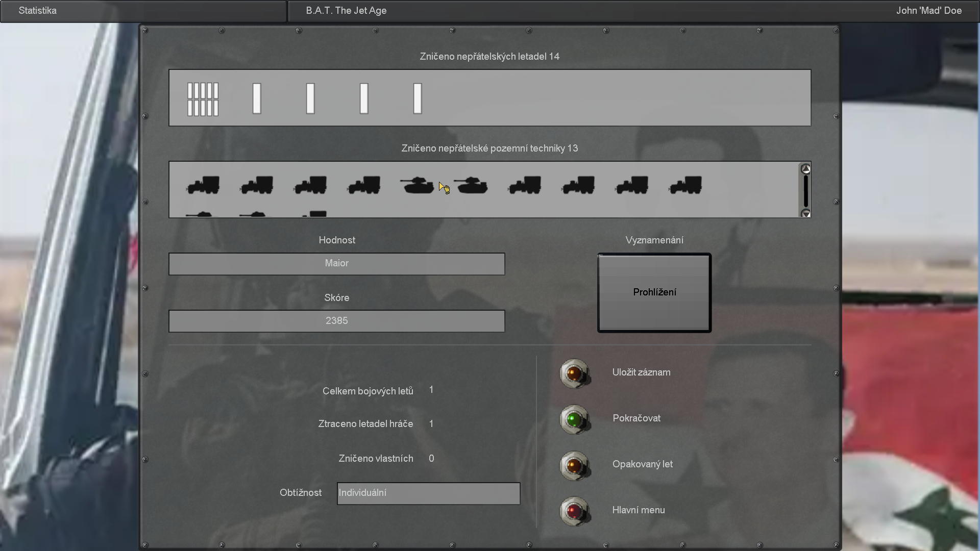Select the first destroyed truck icon

pyautogui.click(x=203, y=185)
